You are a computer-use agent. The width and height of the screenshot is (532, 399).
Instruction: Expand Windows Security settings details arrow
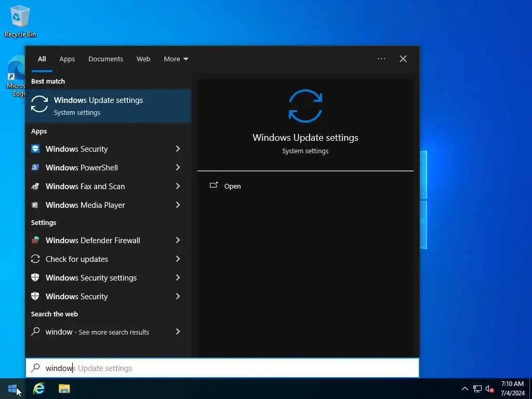[178, 277]
